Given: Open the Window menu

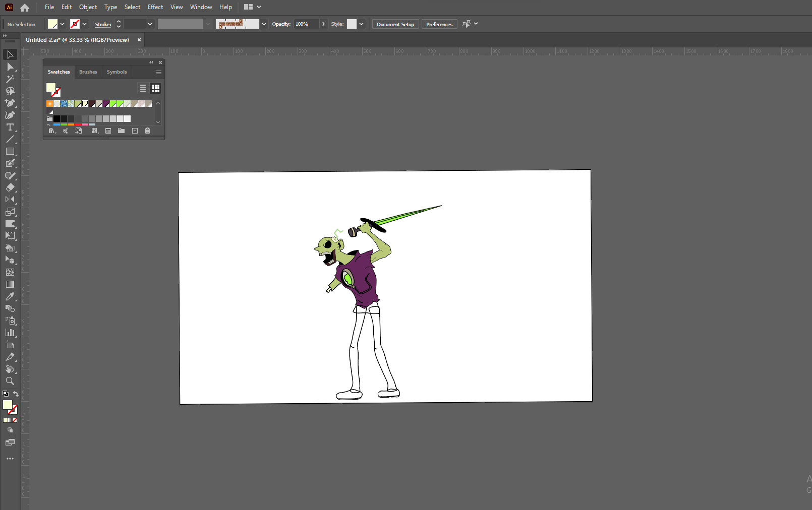Looking at the screenshot, I should coord(201,7).
